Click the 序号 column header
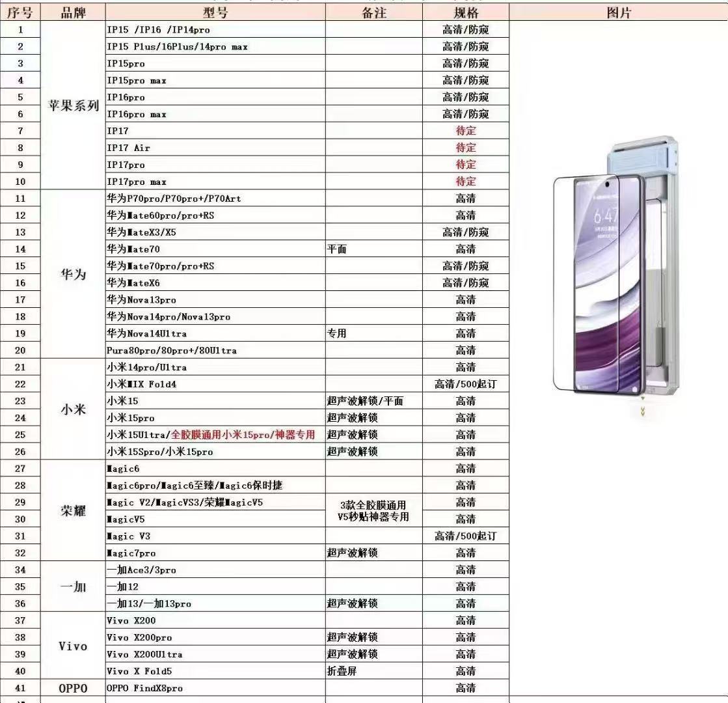728x703 pixels. point(20,12)
